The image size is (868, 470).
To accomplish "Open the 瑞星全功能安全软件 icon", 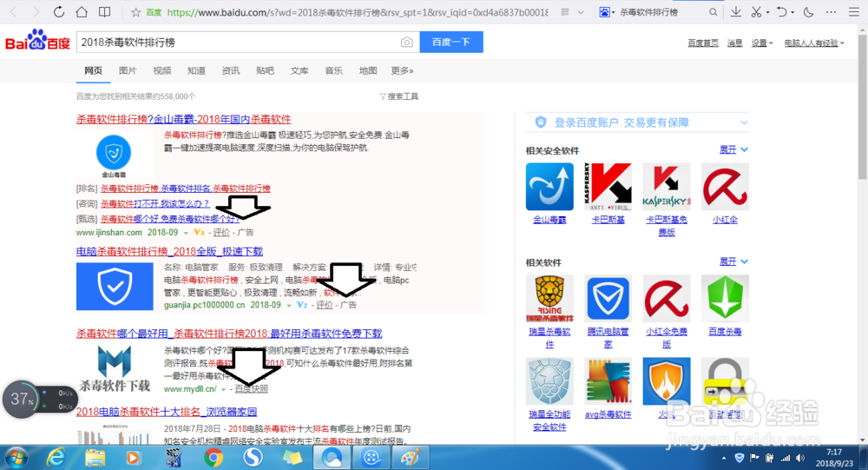I will tap(549, 381).
